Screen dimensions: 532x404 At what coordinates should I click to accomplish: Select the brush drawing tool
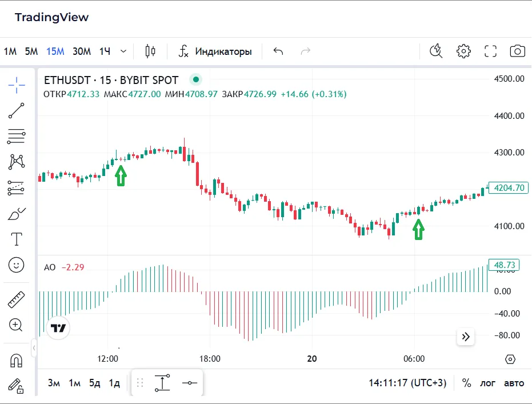click(17, 214)
